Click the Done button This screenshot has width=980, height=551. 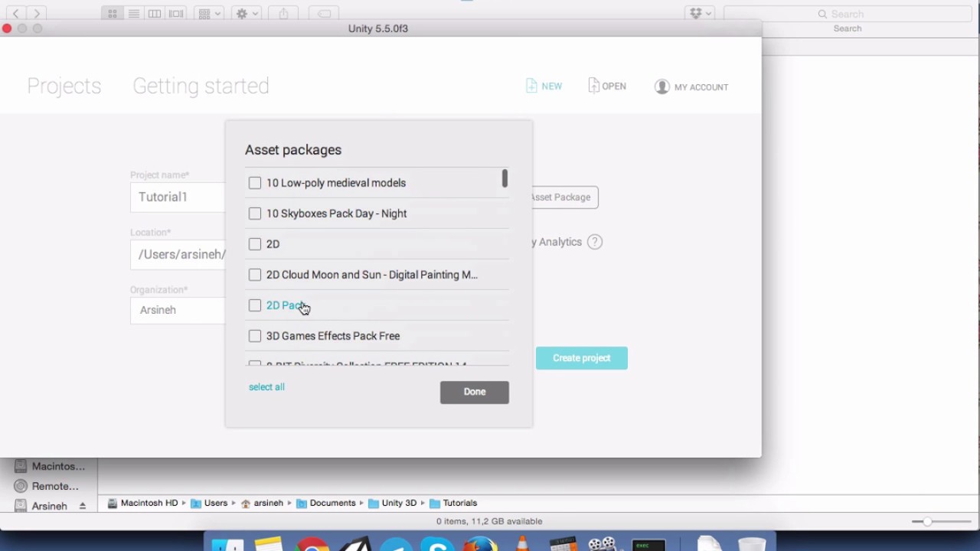475,392
